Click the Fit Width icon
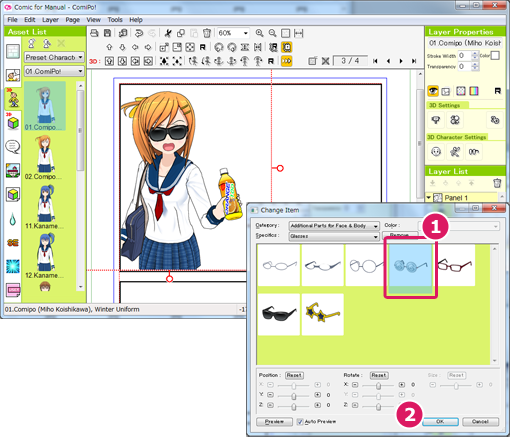This screenshot has width=510, height=437. [x=299, y=33]
